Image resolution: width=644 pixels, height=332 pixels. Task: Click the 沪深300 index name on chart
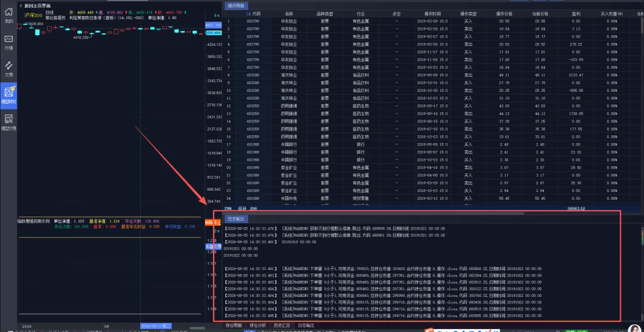click(32, 15)
